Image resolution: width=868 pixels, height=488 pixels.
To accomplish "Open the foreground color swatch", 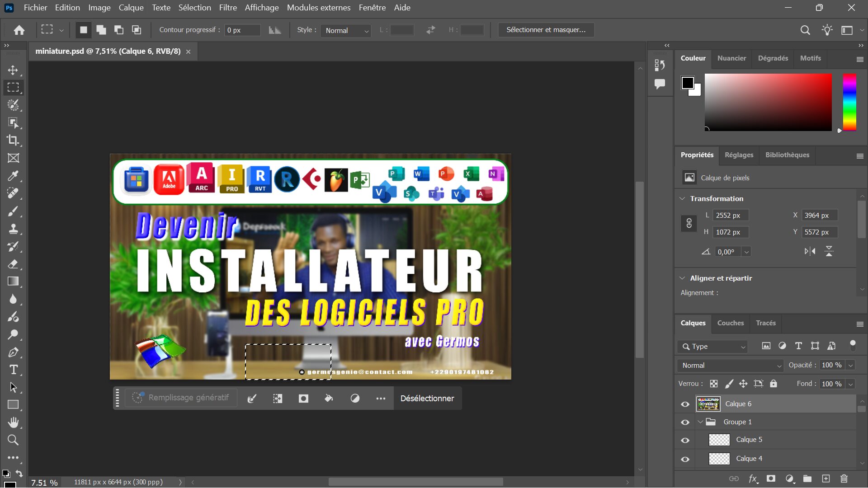I will [x=688, y=82].
